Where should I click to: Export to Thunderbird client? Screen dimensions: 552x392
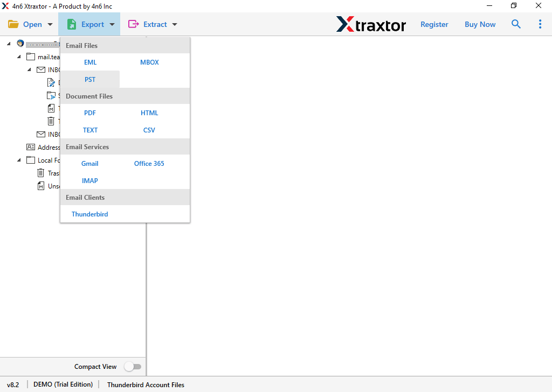90,214
